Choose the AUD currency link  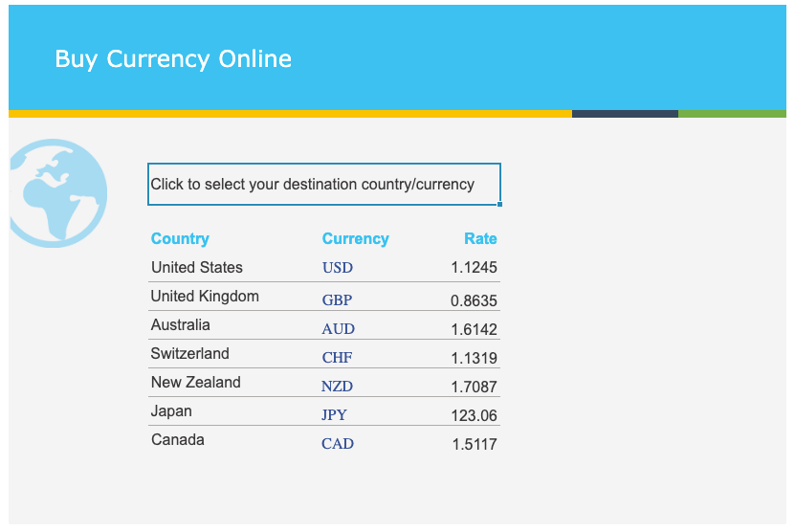coord(338,329)
